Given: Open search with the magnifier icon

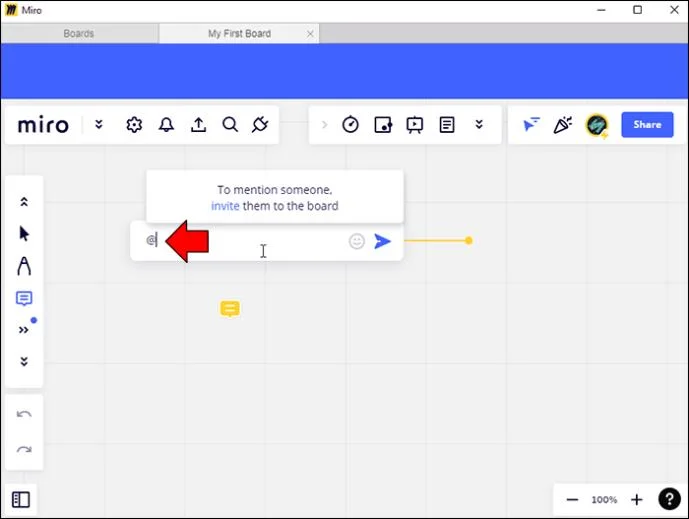Looking at the screenshot, I should click(230, 125).
